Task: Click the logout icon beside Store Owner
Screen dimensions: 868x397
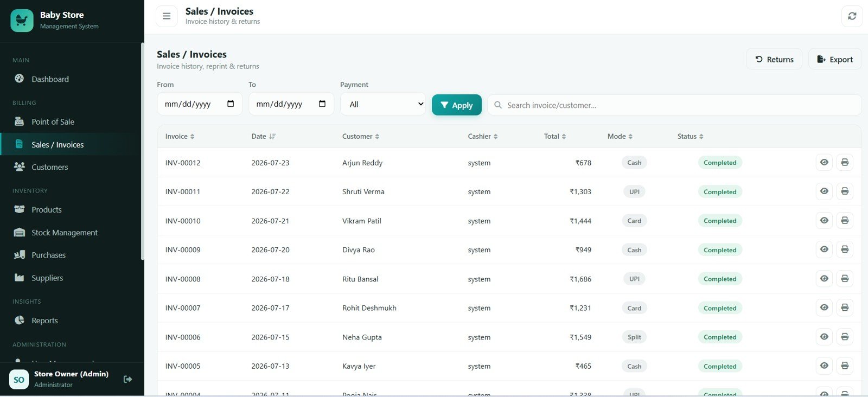Action: click(x=128, y=379)
